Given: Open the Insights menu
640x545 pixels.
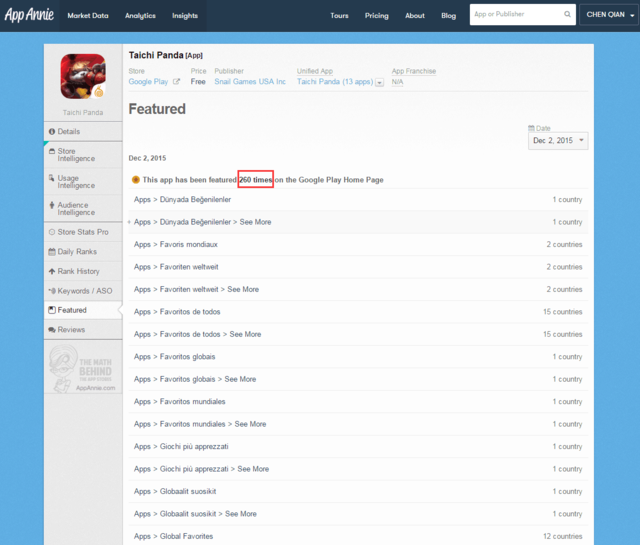Looking at the screenshot, I should (x=184, y=16).
